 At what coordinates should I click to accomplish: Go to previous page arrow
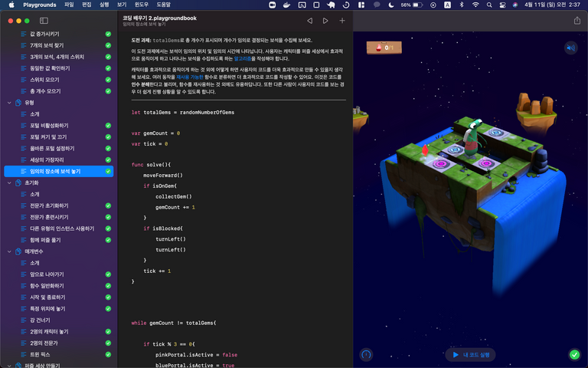310,21
